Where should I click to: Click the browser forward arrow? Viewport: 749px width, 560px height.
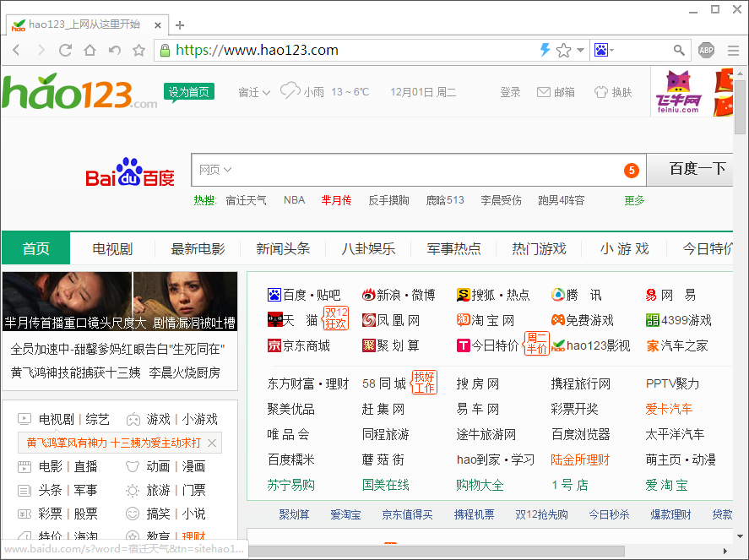click(41, 50)
